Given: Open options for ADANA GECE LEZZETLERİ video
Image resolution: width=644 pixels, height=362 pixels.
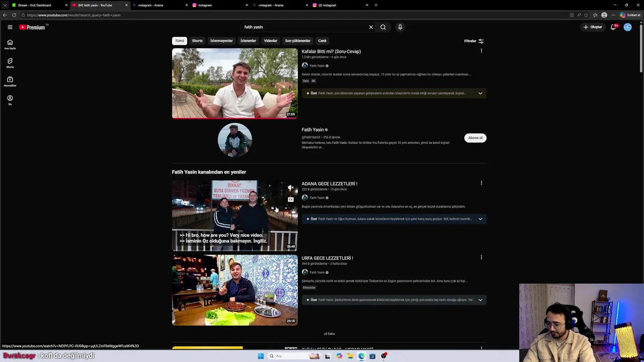Looking at the screenshot, I should point(481,183).
